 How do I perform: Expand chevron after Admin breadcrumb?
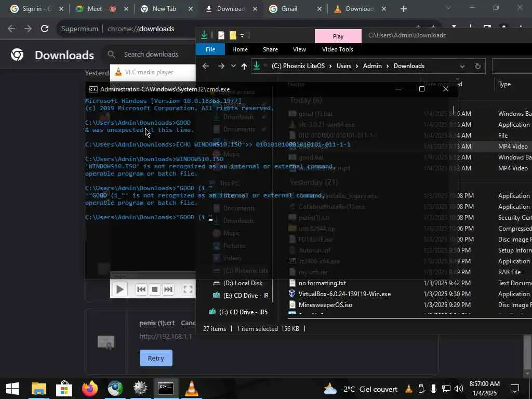[388, 66]
